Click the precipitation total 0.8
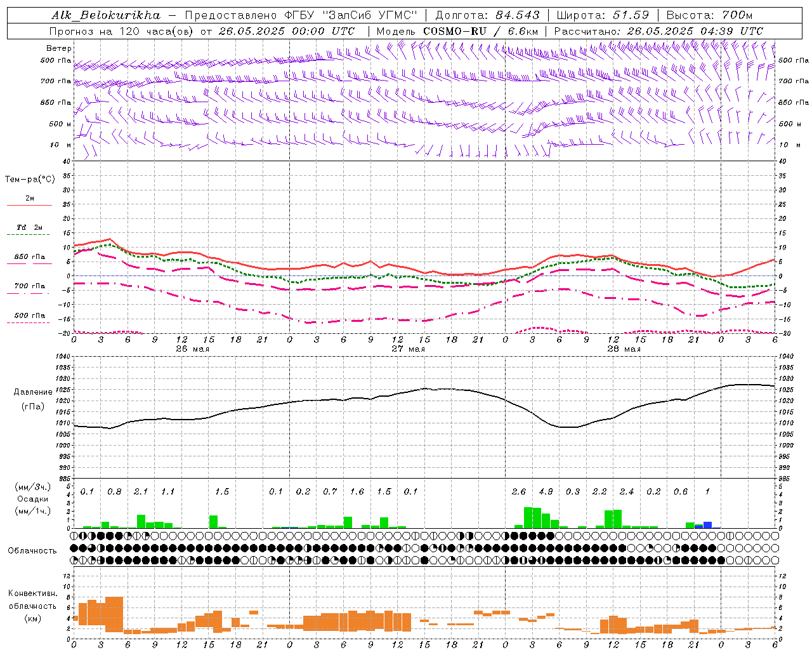 pyautogui.click(x=114, y=492)
